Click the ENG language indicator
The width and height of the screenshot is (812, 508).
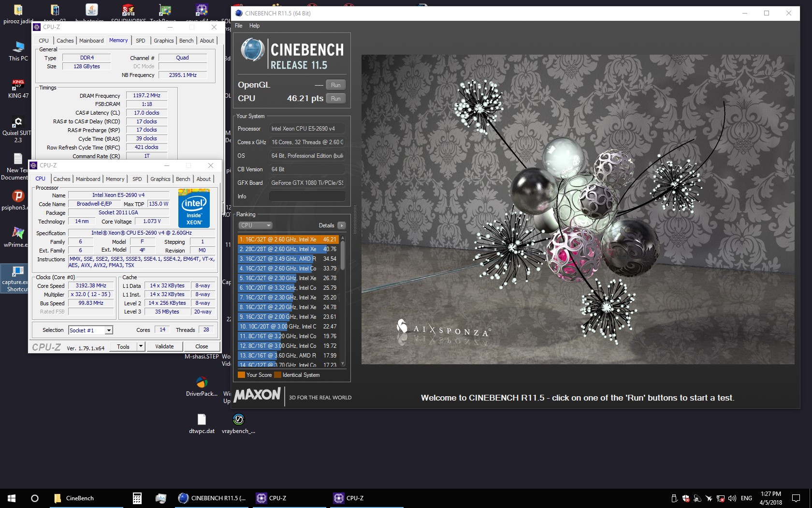pos(746,498)
